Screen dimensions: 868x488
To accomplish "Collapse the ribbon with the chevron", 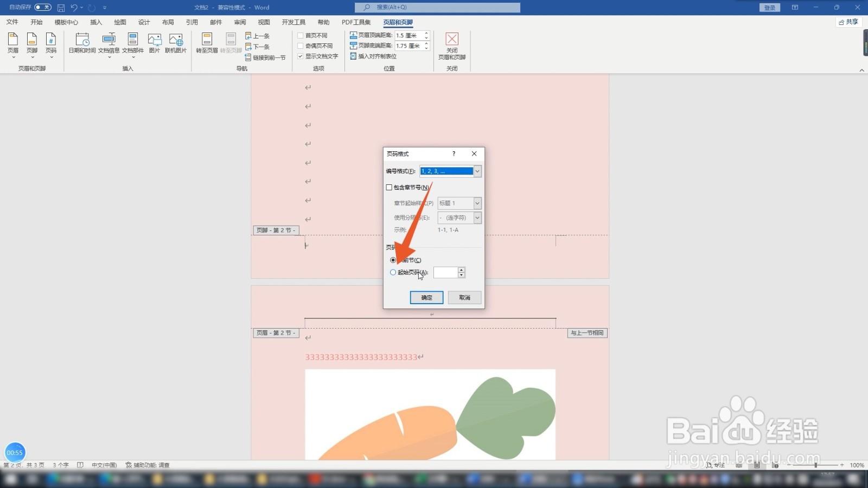I will click(861, 70).
